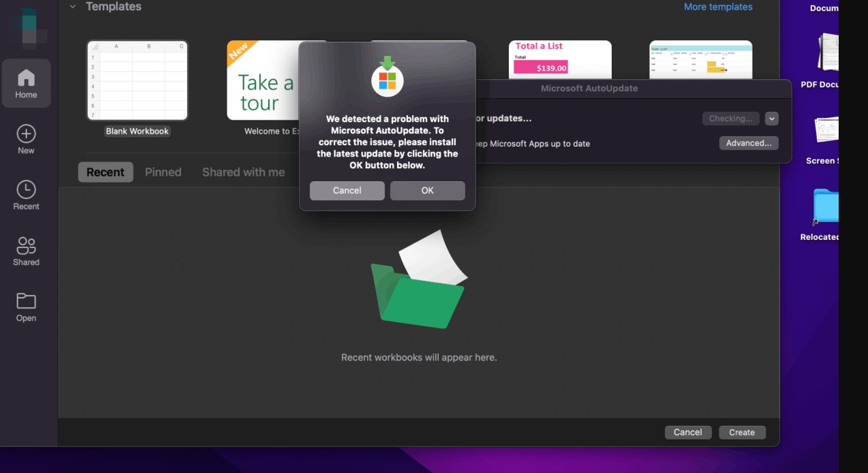Choose the Blank Workbook template thumbnail

pos(138,81)
